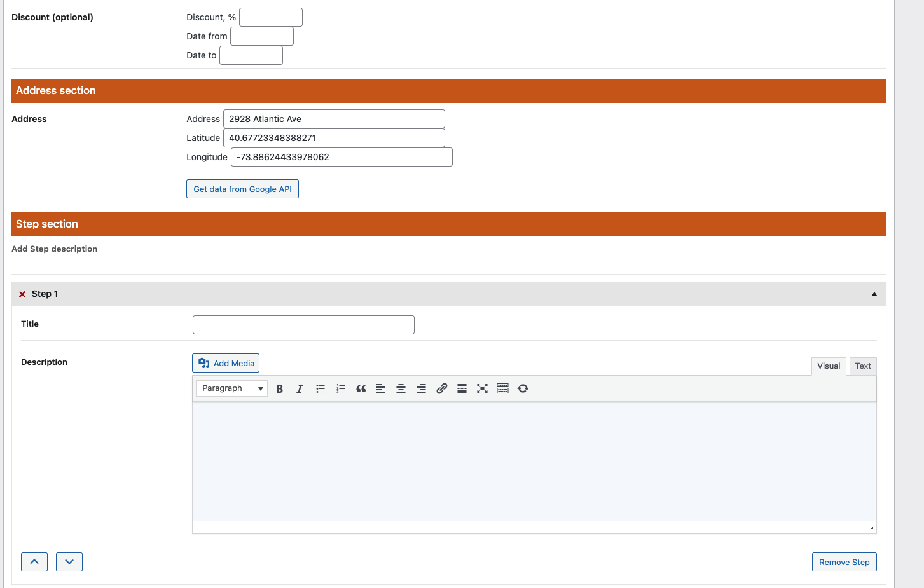Insert a bulleted list

pos(321,388)
